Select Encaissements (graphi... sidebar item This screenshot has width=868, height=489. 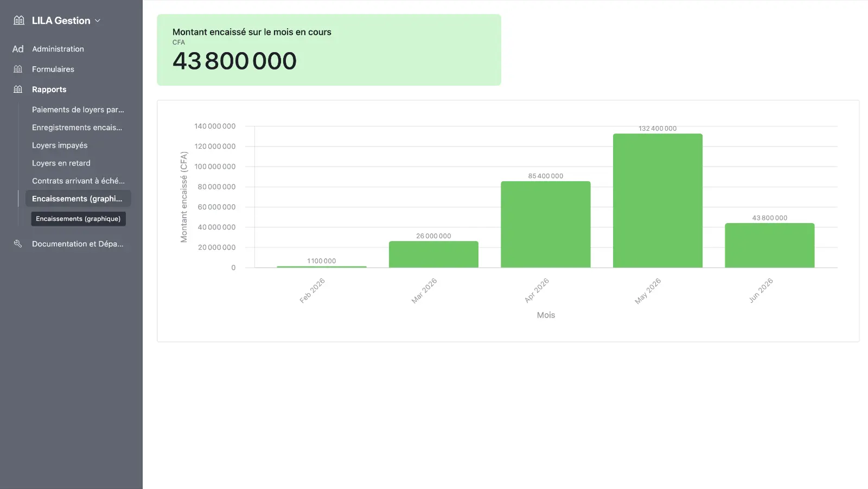(x=78, y=199)
